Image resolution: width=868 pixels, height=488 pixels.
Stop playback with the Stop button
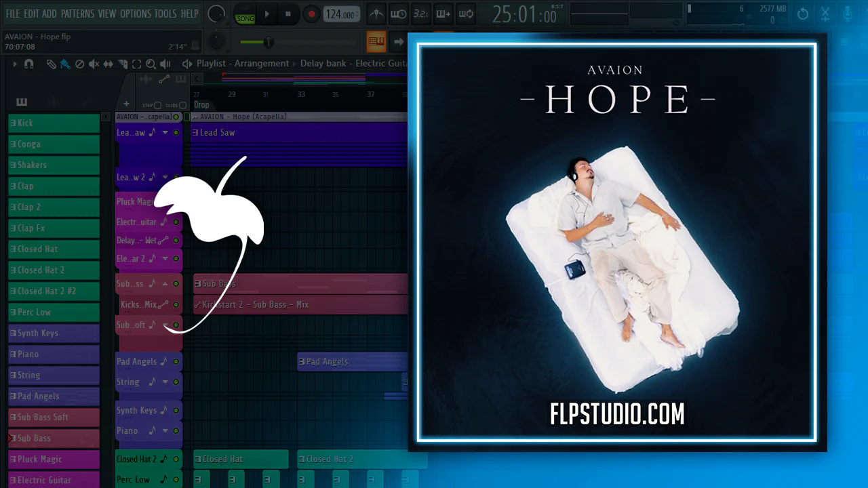tap(288, 14)
